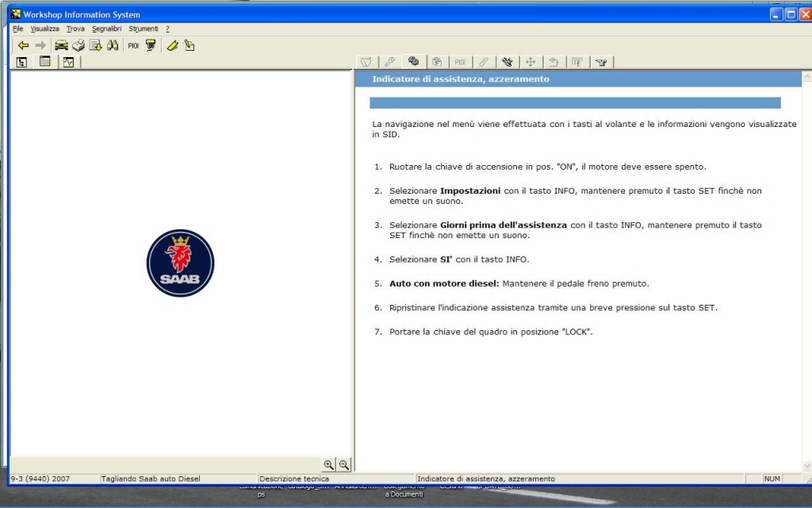Click the note with pencil icon
Image resolution: width=812 pixels, height=508 pixels.
click(189, 45)
